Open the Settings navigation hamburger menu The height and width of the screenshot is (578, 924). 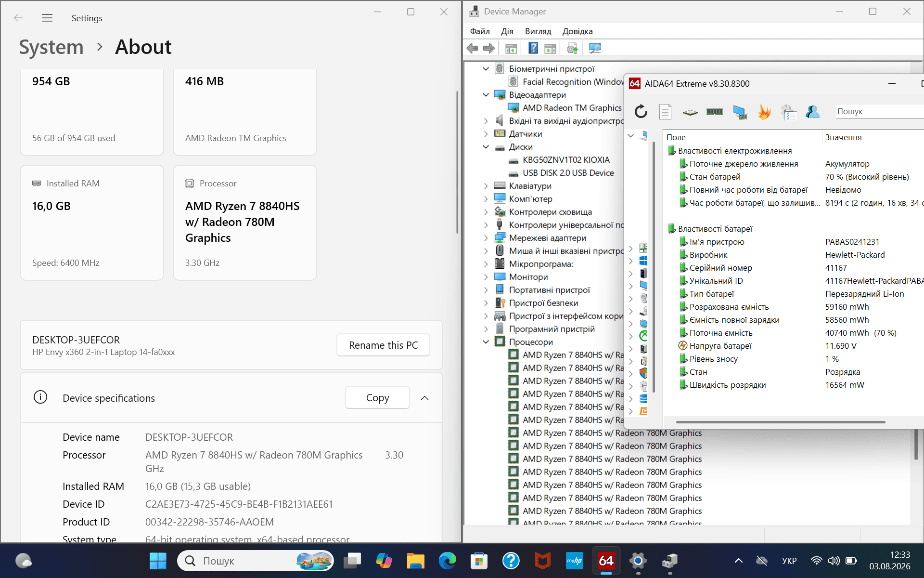tap(47, 18)
